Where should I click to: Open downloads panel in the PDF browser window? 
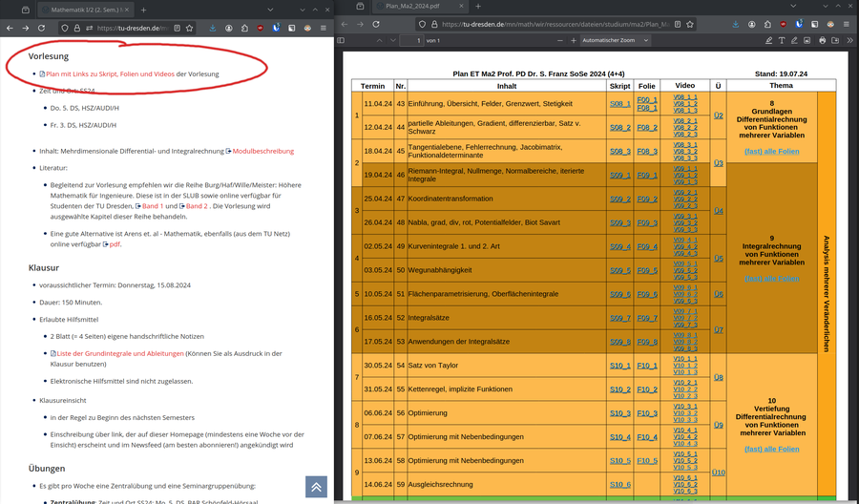pyautogui.click(x=736, y=24)
